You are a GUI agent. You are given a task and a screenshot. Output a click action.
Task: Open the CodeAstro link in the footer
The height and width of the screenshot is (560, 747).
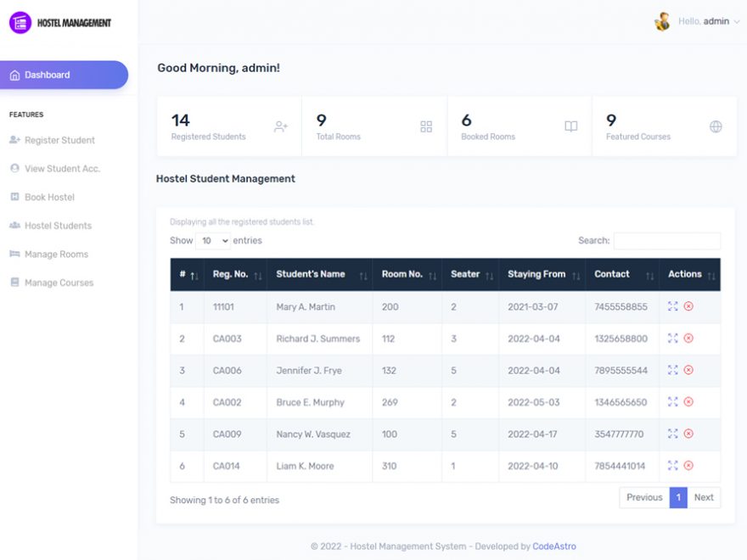click(x=554, y=546)
